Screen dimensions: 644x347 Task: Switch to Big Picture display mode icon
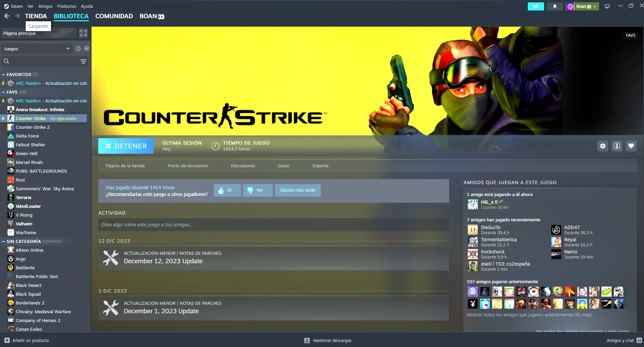(607, 6)
